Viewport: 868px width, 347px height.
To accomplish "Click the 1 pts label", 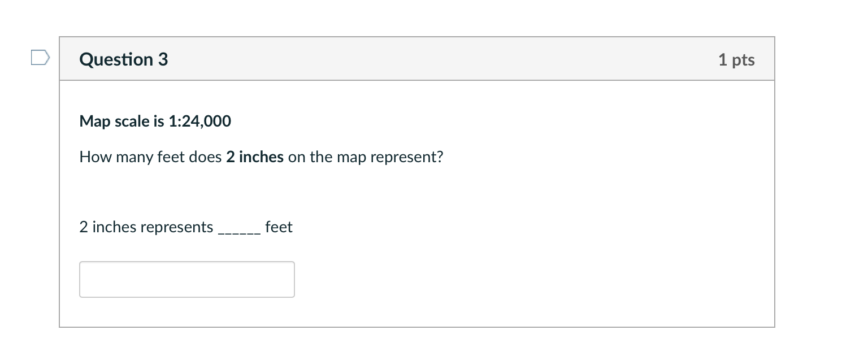I will (x=736, y=59).
